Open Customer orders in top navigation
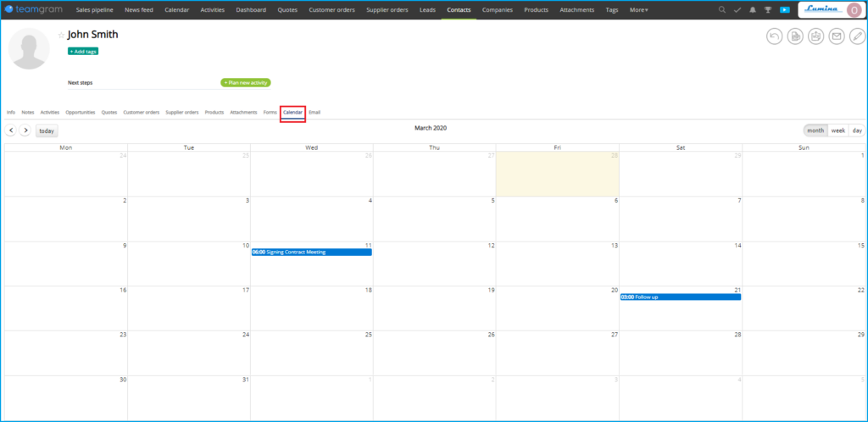 332,10
